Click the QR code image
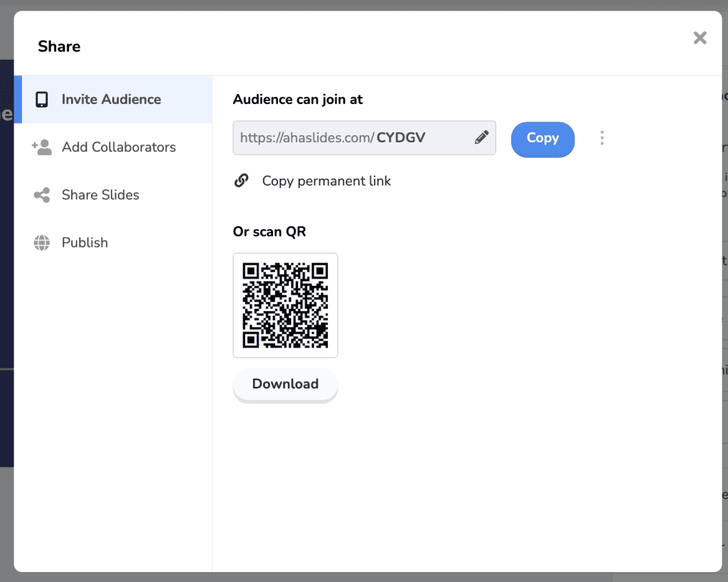 pos(286,305)
